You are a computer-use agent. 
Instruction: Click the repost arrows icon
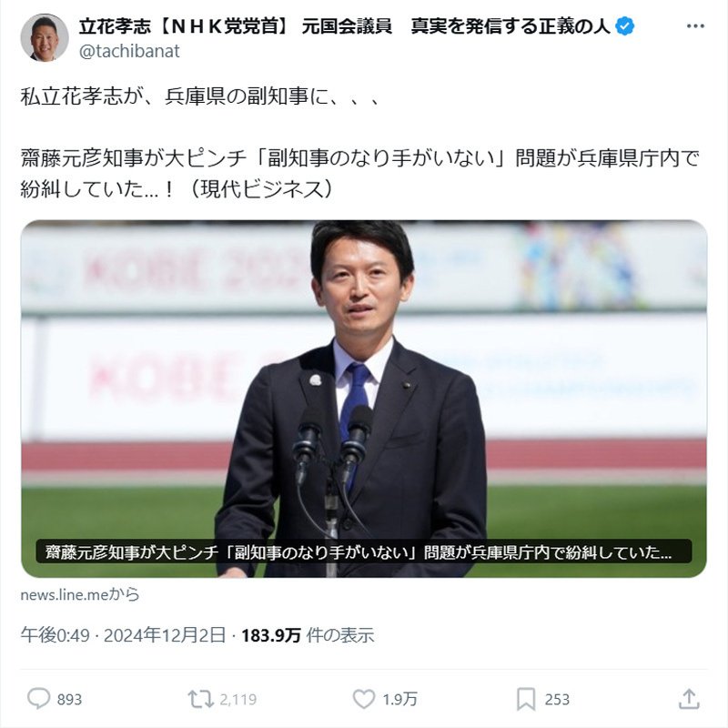[x=200, y=699]
